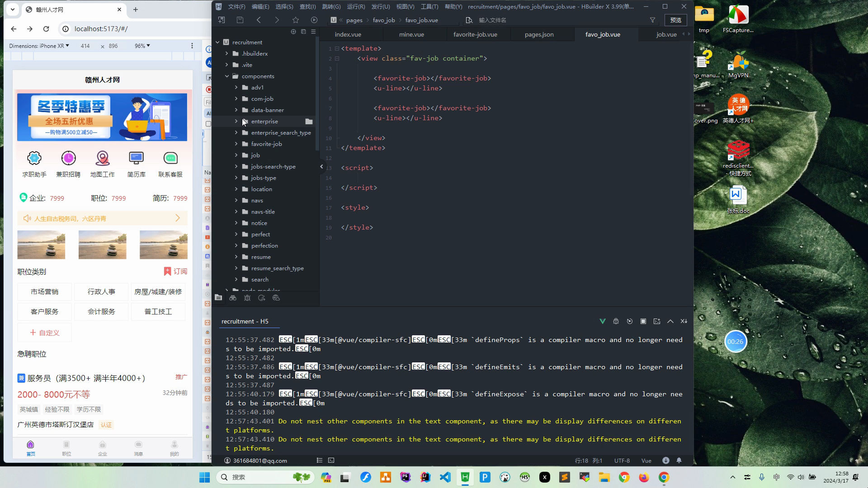The width and height of the screenshot is (868, 488).
Task: Switch to the favorite-job.vue tab
Action: 475,34
